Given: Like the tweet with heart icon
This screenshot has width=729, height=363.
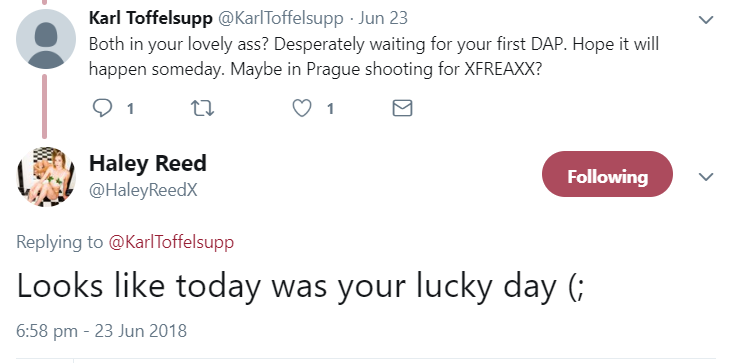Looking at the screenshot, I should [302, 108].
